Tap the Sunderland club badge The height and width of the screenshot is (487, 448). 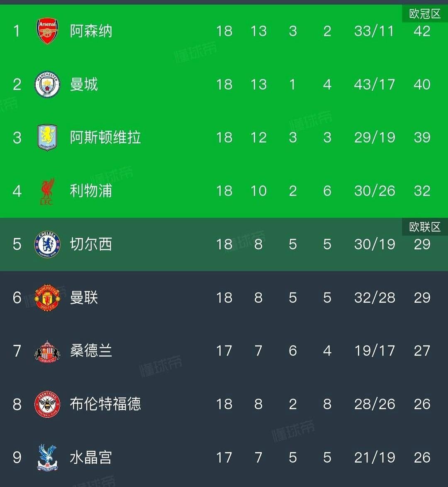click(x=47, y=351)
